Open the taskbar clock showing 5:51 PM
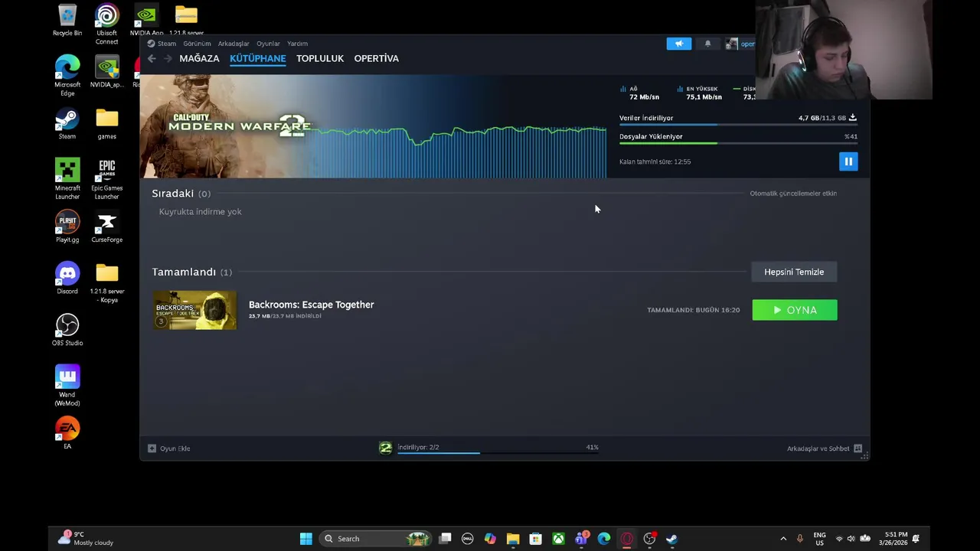This screenshot has width=980, height=551. tap(893, 539)
